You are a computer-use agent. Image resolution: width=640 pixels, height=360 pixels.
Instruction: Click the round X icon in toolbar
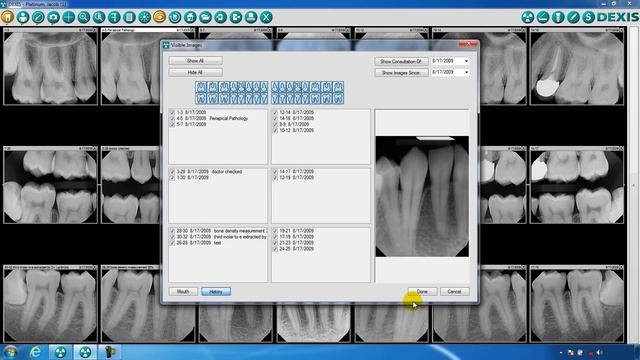click(x=266, y=17)
